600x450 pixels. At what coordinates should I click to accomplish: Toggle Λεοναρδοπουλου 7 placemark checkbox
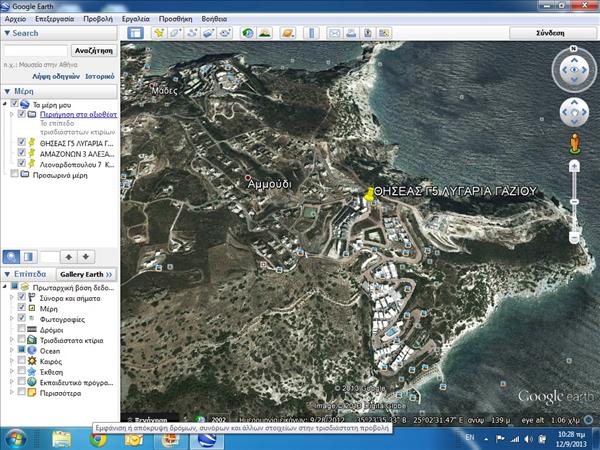22,163
